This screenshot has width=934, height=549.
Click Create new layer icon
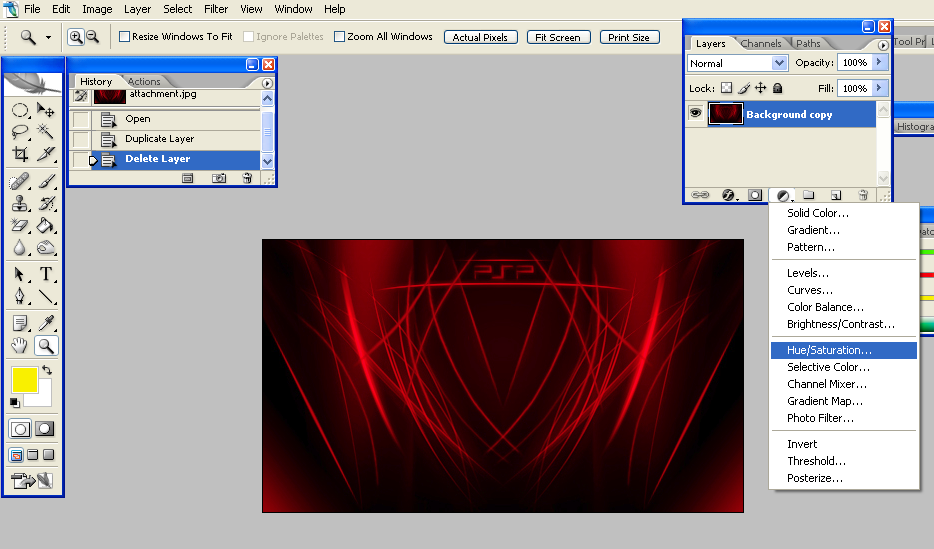(836, 195)
